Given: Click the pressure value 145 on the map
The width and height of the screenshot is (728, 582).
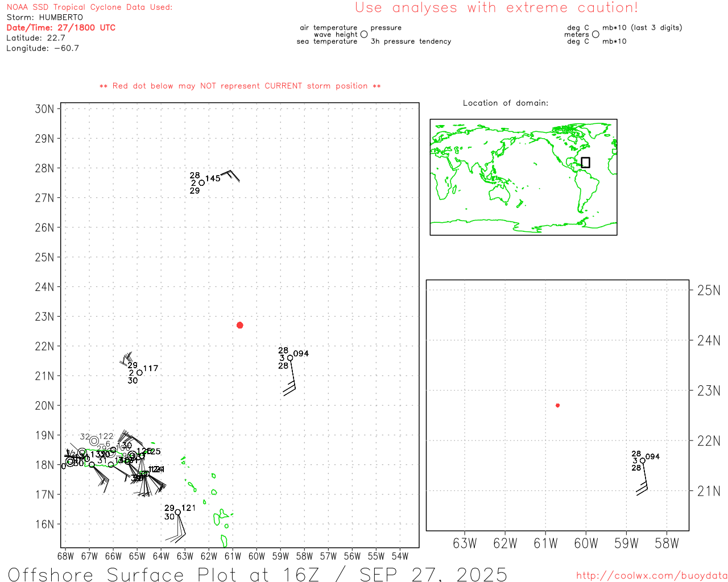Looking at the screenshot, I should pyautogui.click(x=213, y=178).
